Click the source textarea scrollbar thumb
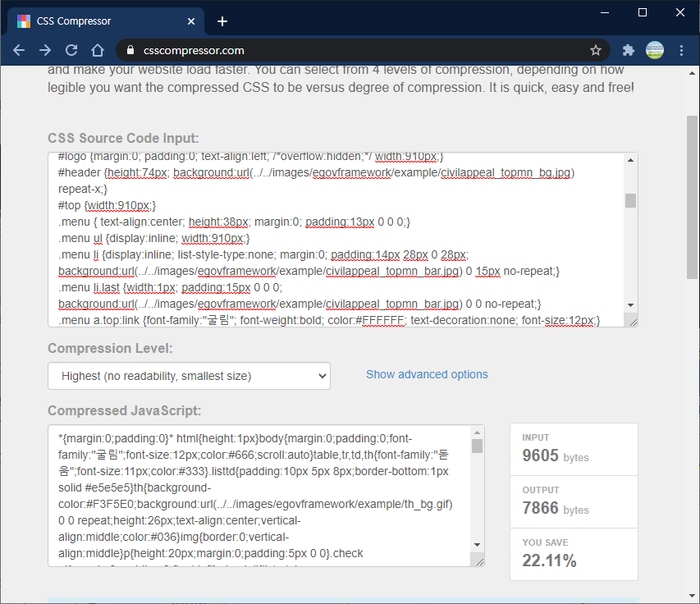The image size is (700, 604). click(630, 200)
